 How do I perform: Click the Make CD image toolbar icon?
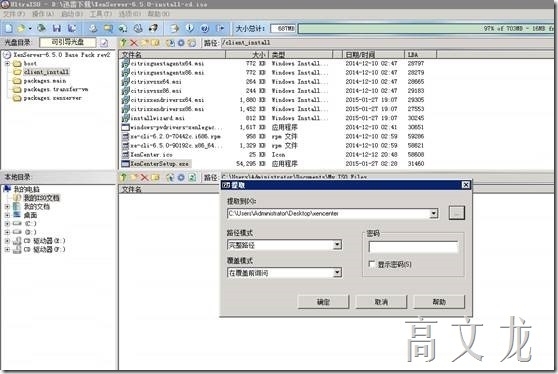click(93, 28)
